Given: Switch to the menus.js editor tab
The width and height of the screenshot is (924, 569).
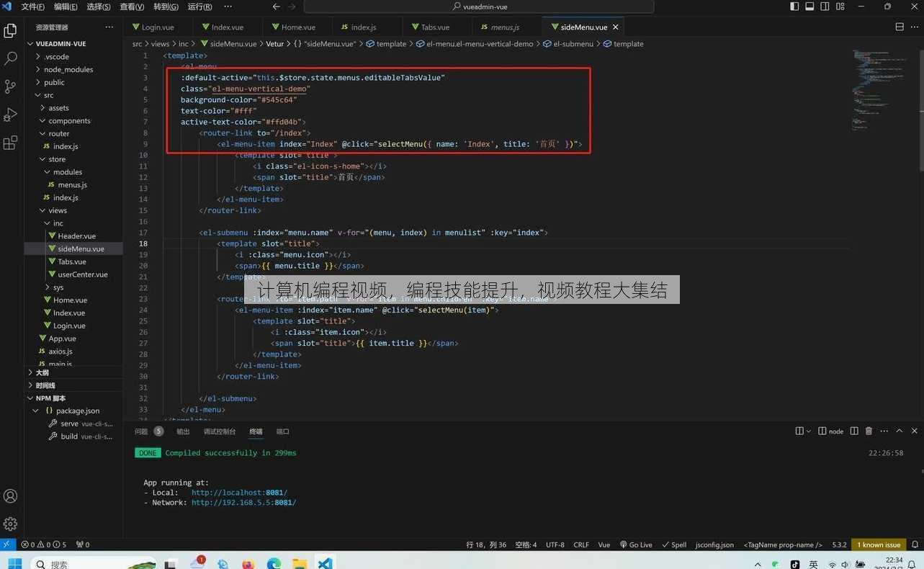Looking at the screenshot, I should click(x=505, y=27).
